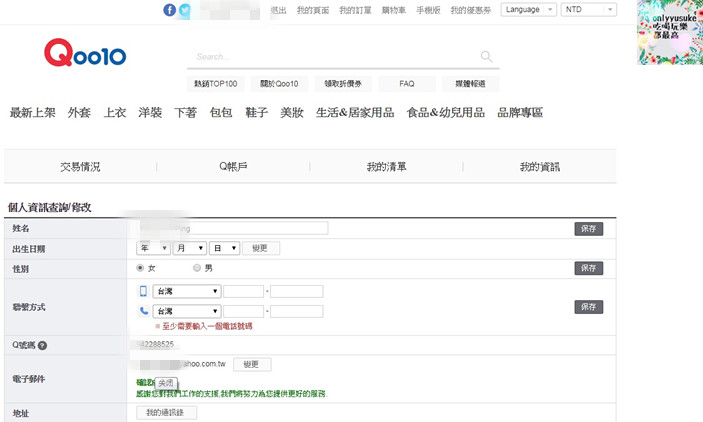This screenshot has height=422, width=703.
Task: Click the Qoo10 logo
Action: click(85, 53)
